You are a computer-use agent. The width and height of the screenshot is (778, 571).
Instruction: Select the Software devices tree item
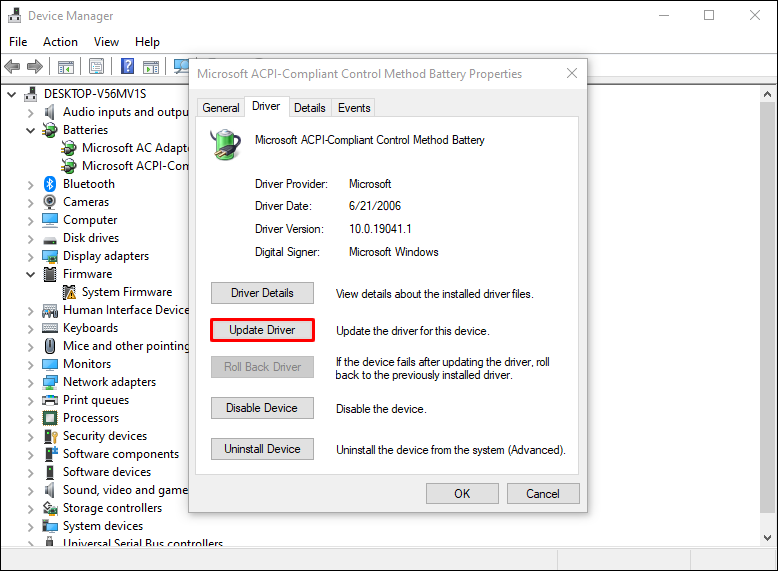click(x=107, y=472)
